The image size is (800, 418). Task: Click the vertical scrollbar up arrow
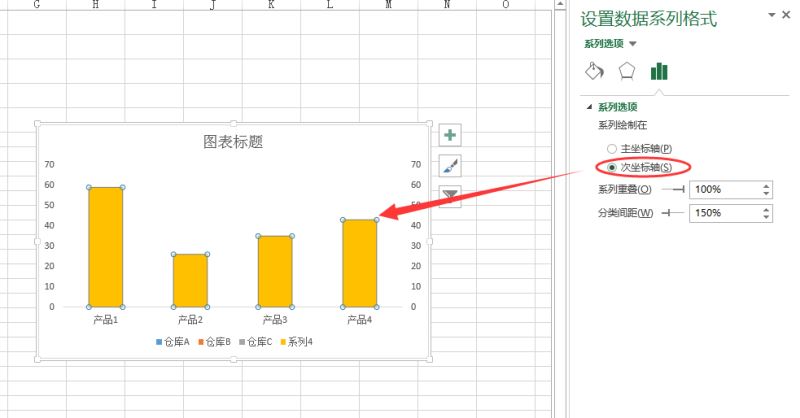click(560, 4)
